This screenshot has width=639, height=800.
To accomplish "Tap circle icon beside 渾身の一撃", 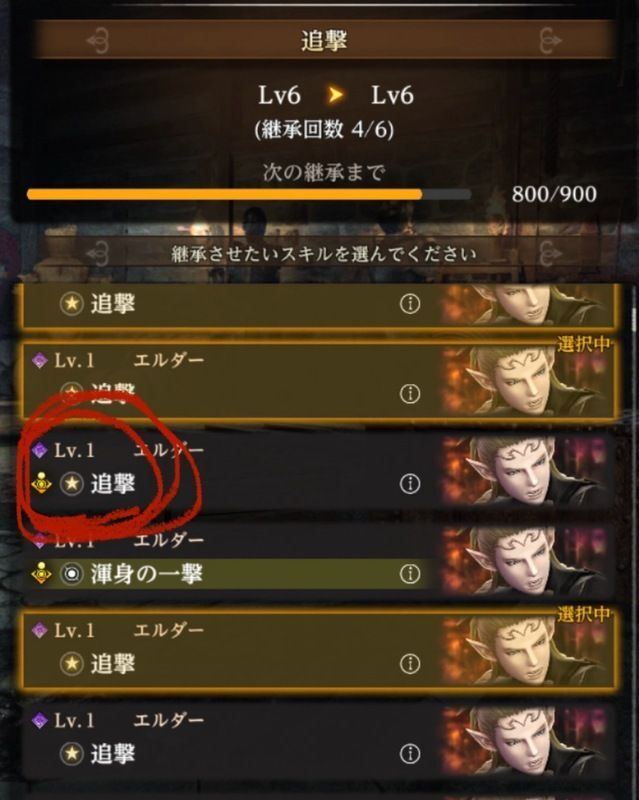I will pyautogui.click(x=72, y=574).
